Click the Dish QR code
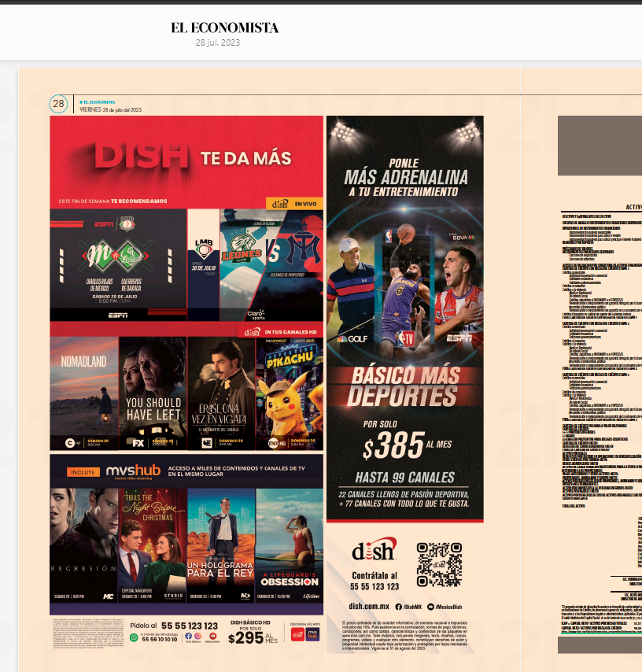 (x=438, y=564)
